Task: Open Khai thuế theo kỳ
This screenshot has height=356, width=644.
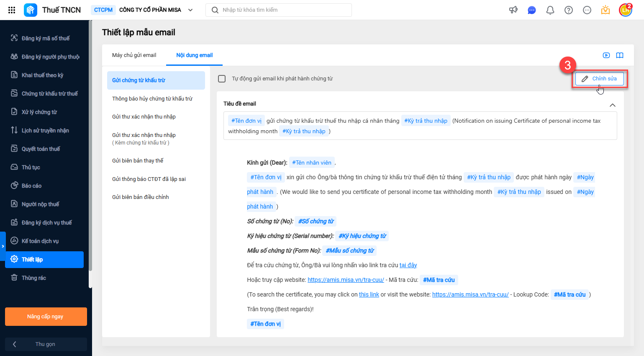Action: pos(44,75)
